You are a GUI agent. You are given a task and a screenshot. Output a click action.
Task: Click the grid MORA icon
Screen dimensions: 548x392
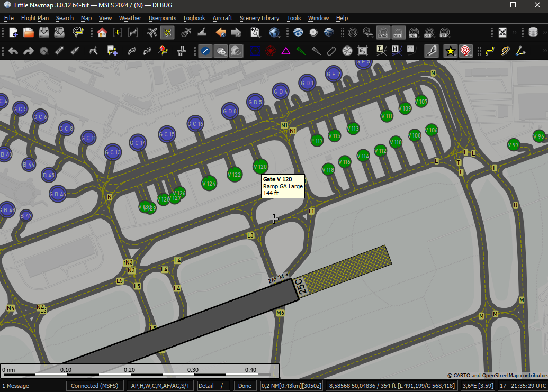[x=362, y=51]
